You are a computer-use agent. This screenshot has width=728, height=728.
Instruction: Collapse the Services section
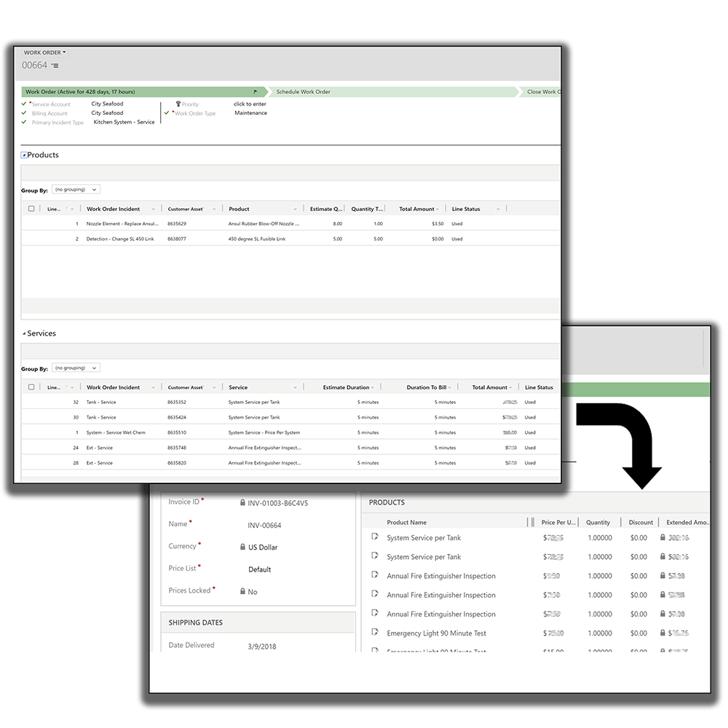pyautogui.click(x=24, y=333)
